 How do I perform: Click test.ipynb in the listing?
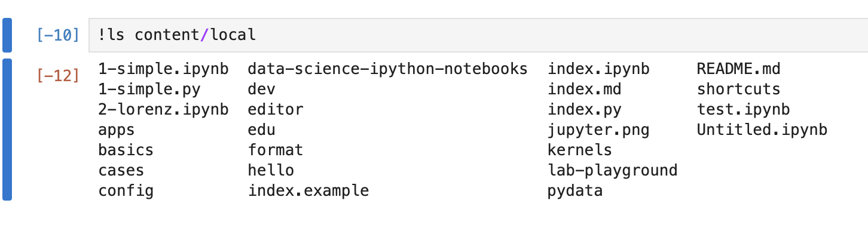pyautogui.click(x=744, y=110)
